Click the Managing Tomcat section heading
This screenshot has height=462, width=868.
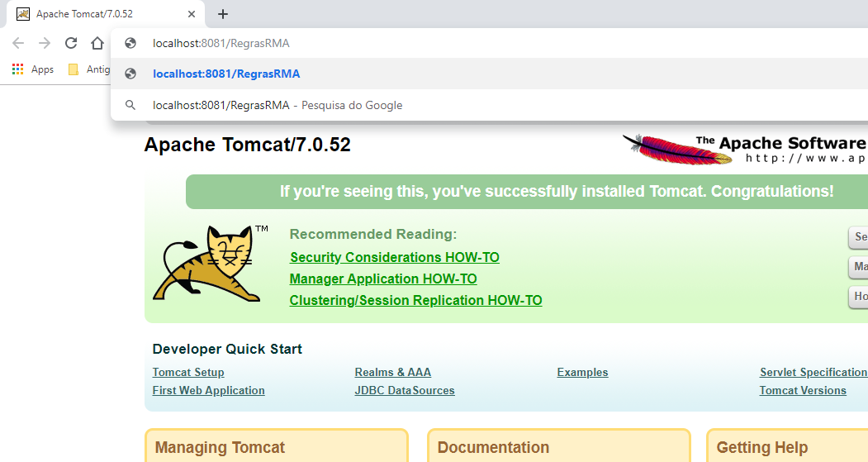point(220,447)
